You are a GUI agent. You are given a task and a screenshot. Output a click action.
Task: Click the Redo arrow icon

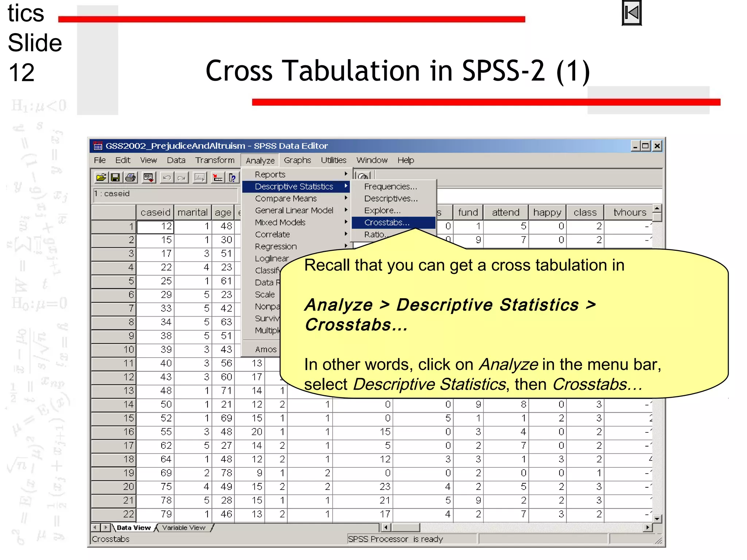click(x=181, y=178)
